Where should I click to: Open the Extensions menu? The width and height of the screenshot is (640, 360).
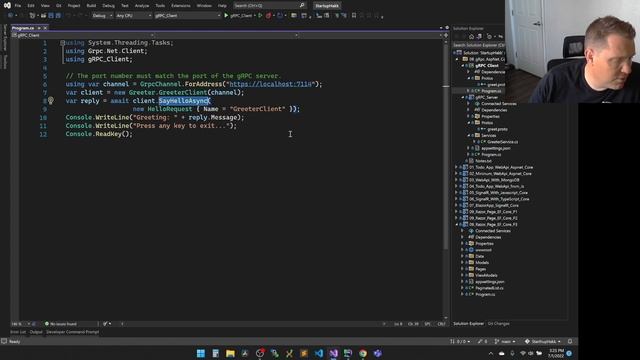[x=181, y=6]
